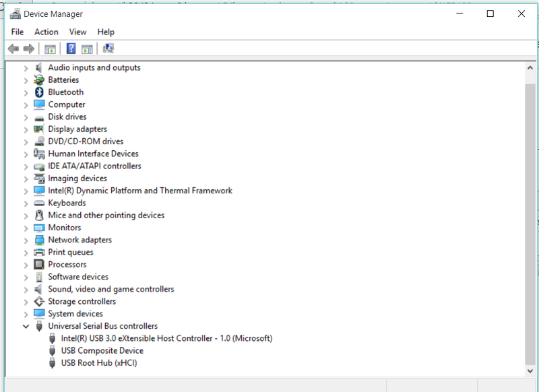Click the scrollbar down arrow
Image resolution: width=539 pixels, height=392 pixels.
[530, 371]
